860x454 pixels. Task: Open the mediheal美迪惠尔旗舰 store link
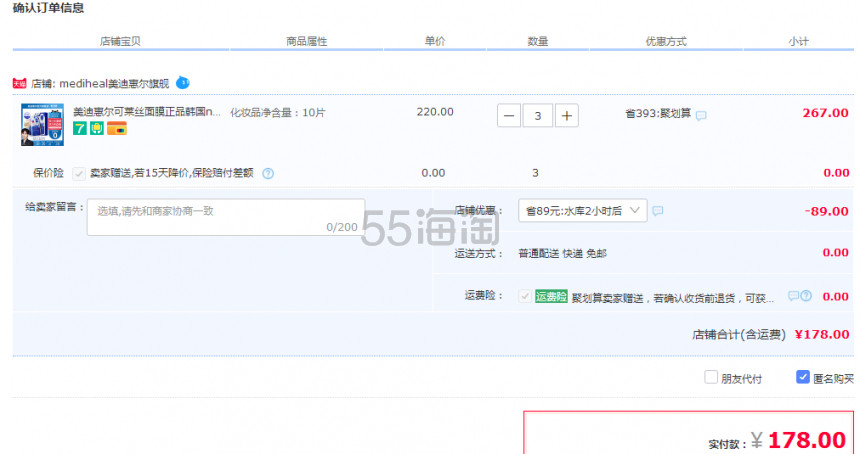tap(114, 84)
